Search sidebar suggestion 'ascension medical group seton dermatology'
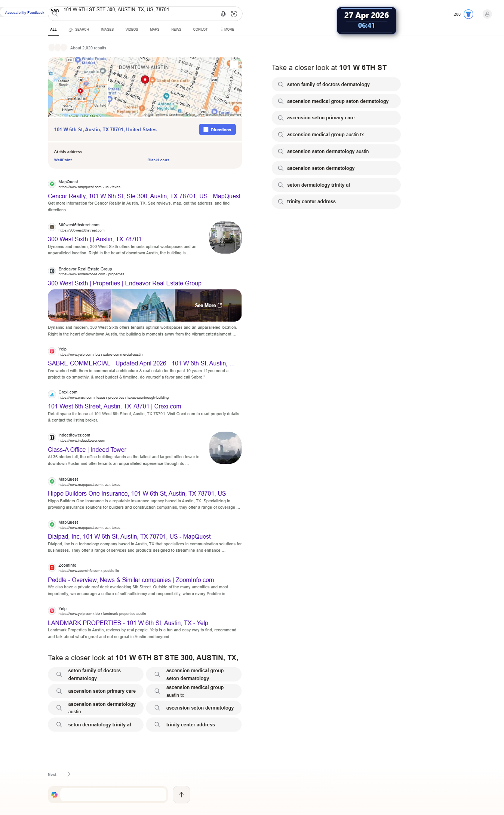The image size is (504, 815). click(336, 101)
